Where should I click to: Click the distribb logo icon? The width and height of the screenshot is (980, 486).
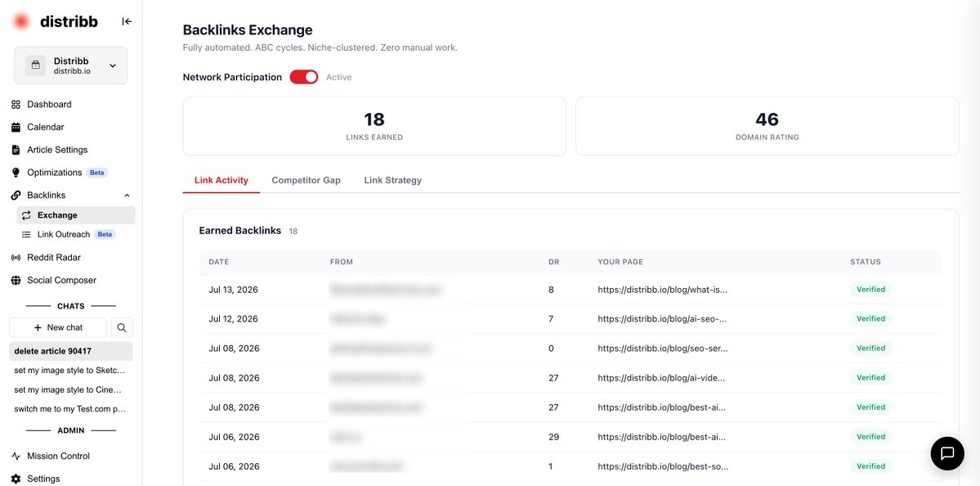21,21
